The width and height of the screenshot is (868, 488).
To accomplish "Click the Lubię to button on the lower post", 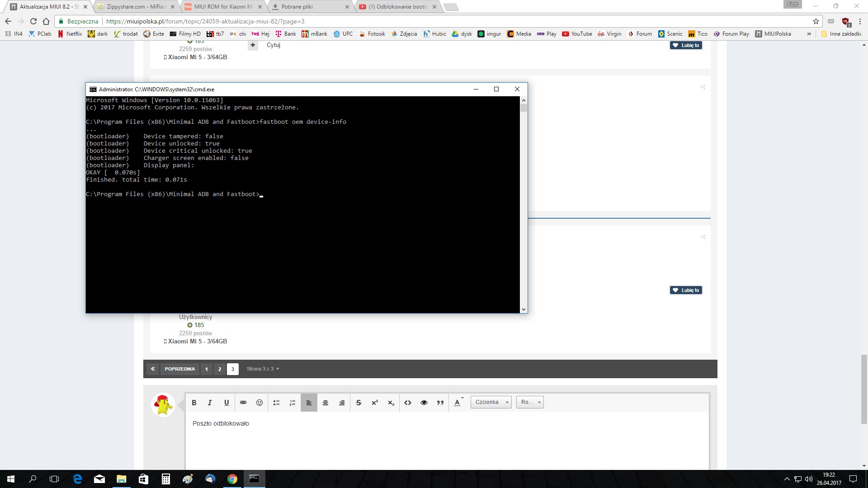I will click(686, 290).
